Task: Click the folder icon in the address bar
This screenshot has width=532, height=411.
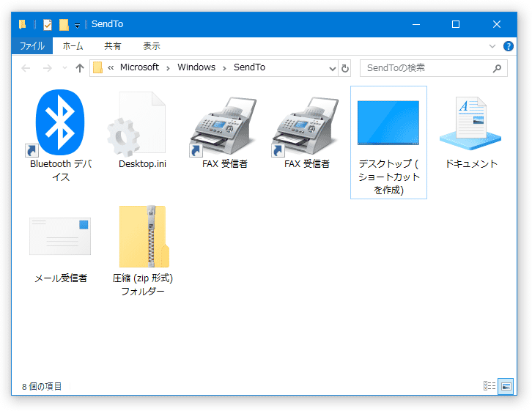Action: pyautogui.click(x=97, y=67)
